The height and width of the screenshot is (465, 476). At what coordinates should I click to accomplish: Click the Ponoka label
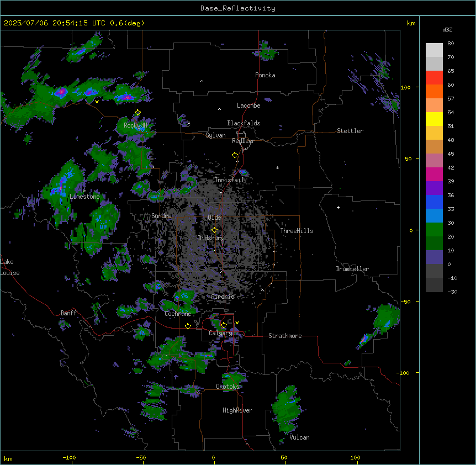point(265,75)
